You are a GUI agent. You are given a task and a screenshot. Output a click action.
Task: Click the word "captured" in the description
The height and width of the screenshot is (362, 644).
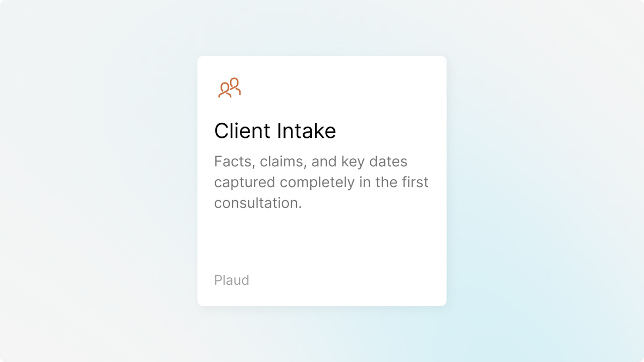coord(244,182)
